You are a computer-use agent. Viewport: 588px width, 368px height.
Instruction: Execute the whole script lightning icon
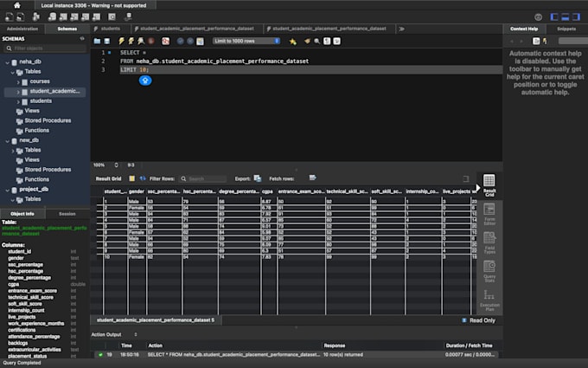(122, 41)
